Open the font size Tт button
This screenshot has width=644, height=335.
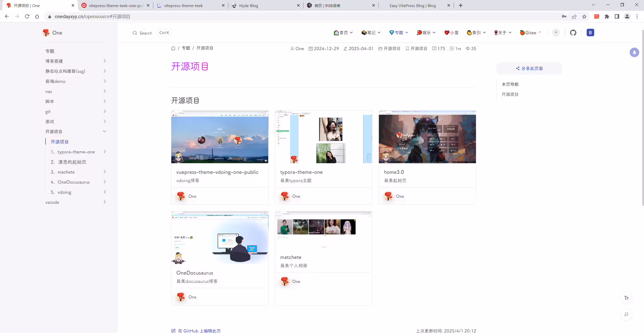(x=626, y=298)
